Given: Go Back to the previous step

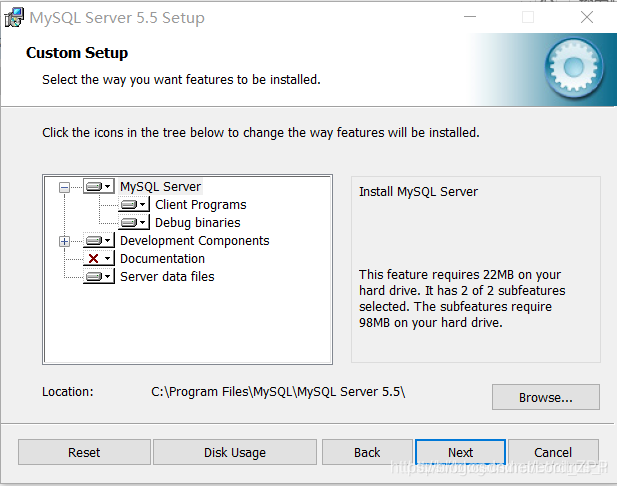Looking at the screenshot, I should 367,453.
